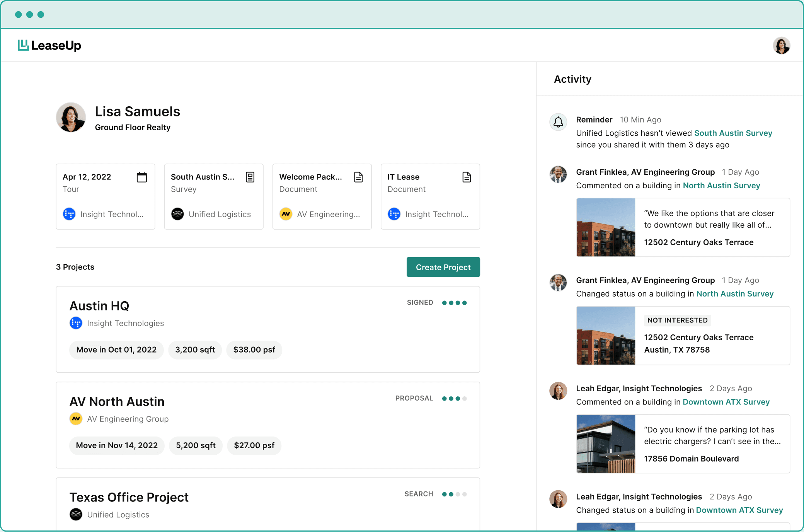804x532 pixels.
Task: Click Unified Logistics logo on Survey card
Action: (x=177, y=214)
